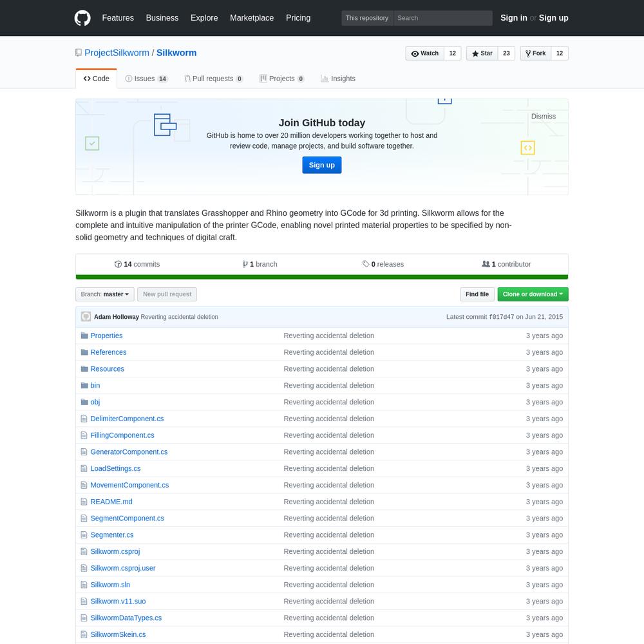Image resolution: width=644 pixels, height=644 pixels.
Task: View the 1 branch list
Action: [x=260, y=264]
